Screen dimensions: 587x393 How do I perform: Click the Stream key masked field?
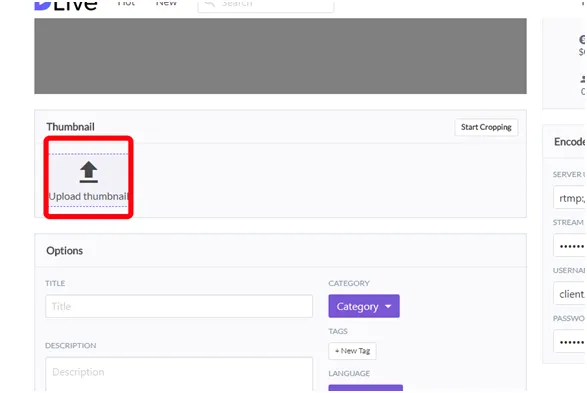[x=569, y=246]
